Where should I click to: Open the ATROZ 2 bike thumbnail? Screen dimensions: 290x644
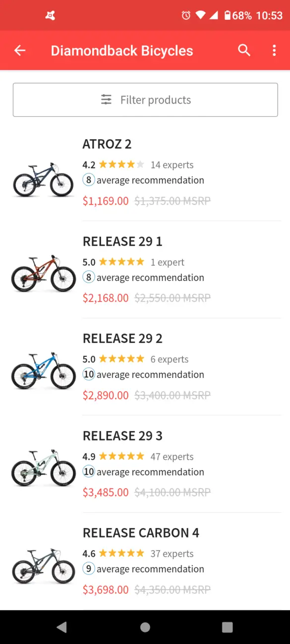tap(43, 180)
